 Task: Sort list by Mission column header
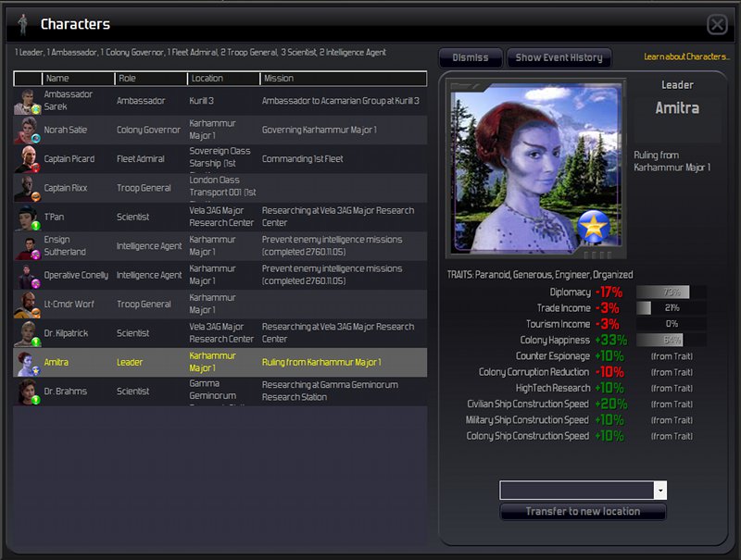pos(344,79)
